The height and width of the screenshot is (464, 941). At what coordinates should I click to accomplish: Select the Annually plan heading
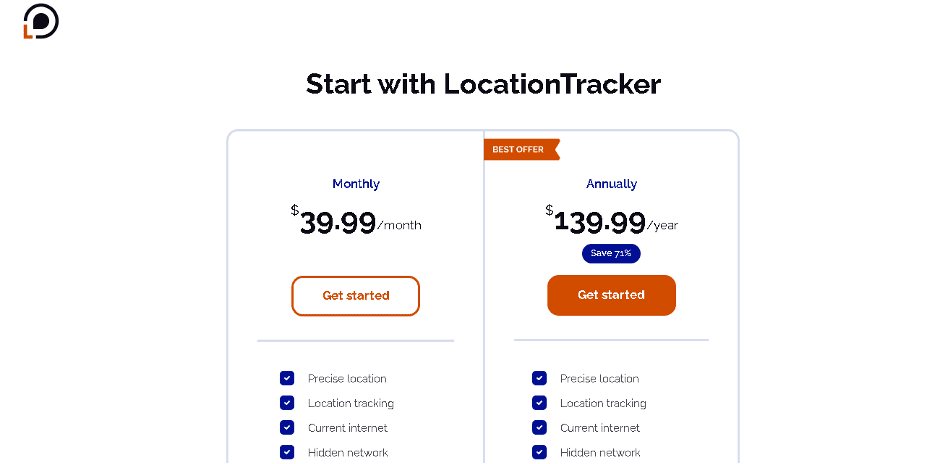(x=612, y=184)
